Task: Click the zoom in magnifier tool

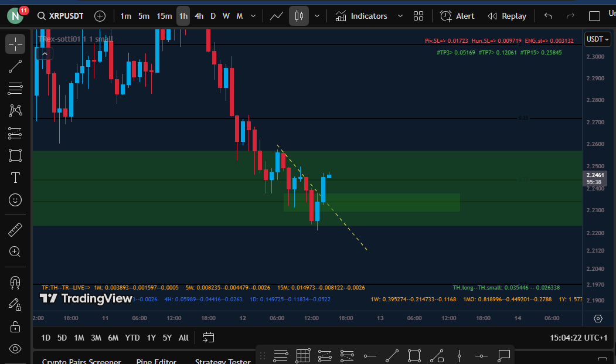Action: click(15, 251)
